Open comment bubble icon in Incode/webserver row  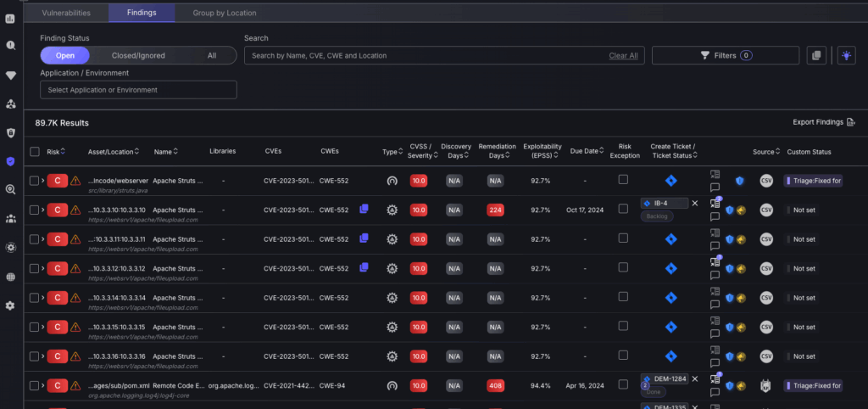click(x=715, y=188)
